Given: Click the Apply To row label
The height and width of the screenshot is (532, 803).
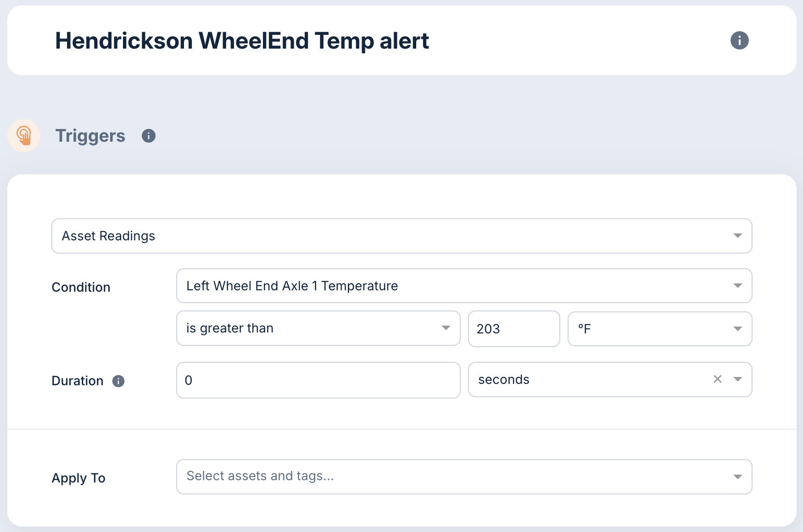Looking at the screenshot, I should 78,478.
